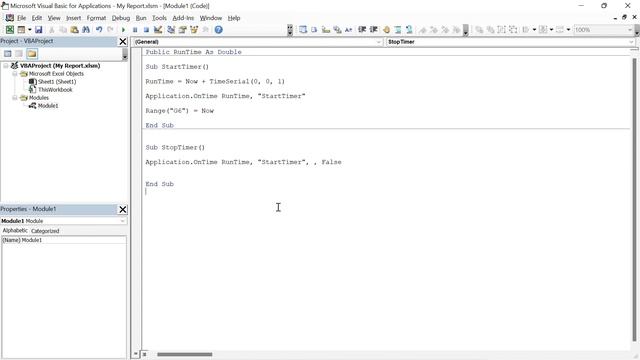The width and height of the screenshot is (640, 360).
Task: Open the View menu
Action: coord(54,18)
